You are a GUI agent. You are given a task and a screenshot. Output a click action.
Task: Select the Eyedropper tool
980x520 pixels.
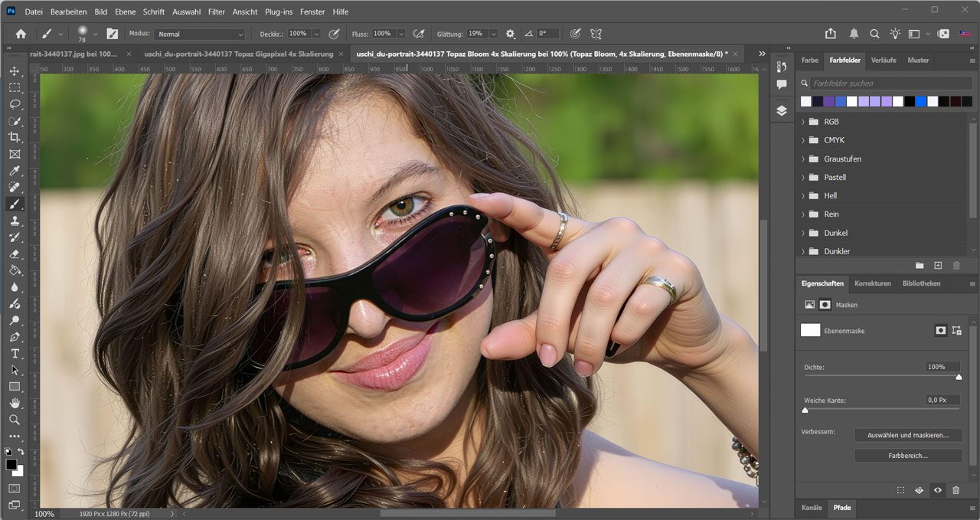click(x=15, y=171)
